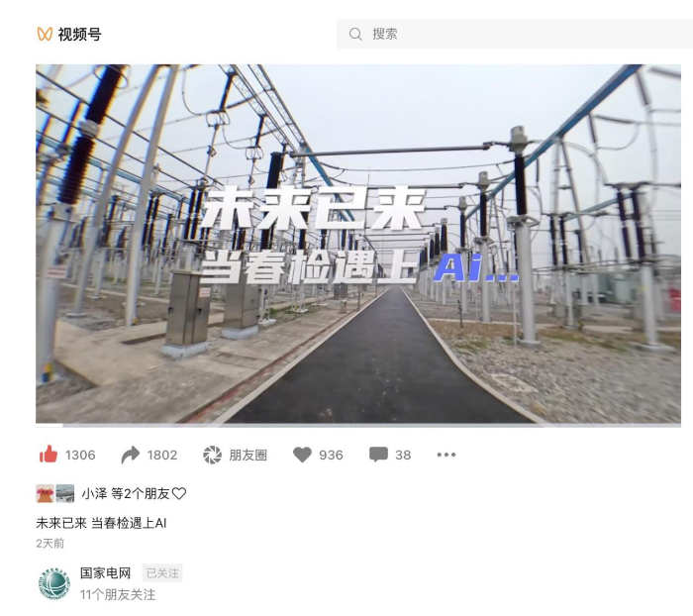This screenshot has width=693, height=616.
Task: Click the 1306 like count
Action: click(80, 455)
